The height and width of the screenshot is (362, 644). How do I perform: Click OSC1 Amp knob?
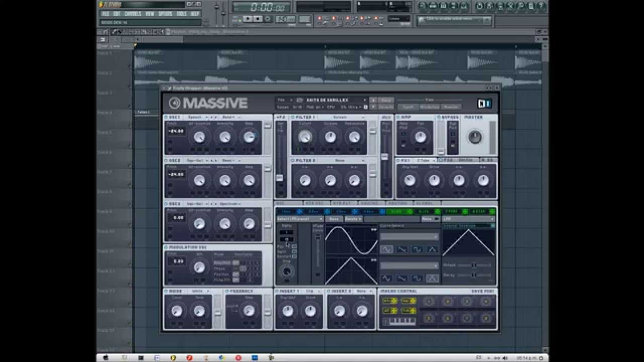pyautogui.click(x=249, y=137)
